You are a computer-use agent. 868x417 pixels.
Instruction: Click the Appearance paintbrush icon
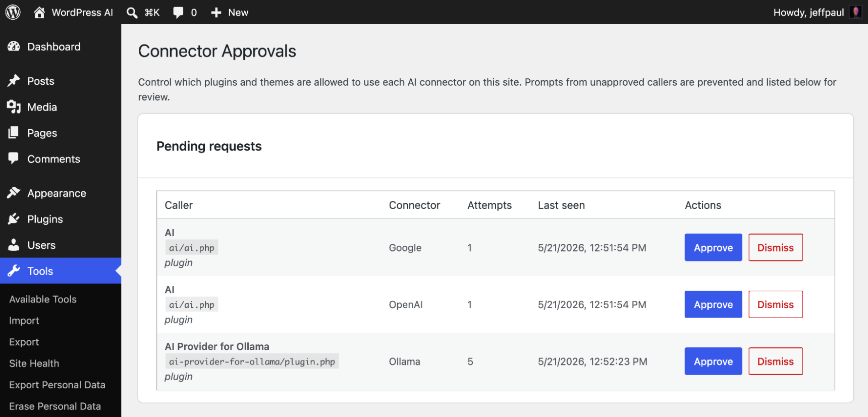pyautogui.click(x=14, y=193)
